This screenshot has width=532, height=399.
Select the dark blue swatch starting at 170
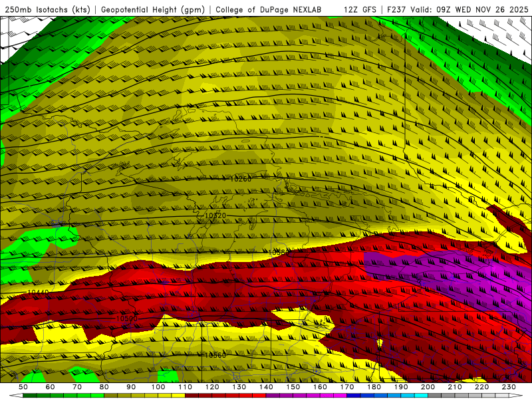(x=354, y=395)
